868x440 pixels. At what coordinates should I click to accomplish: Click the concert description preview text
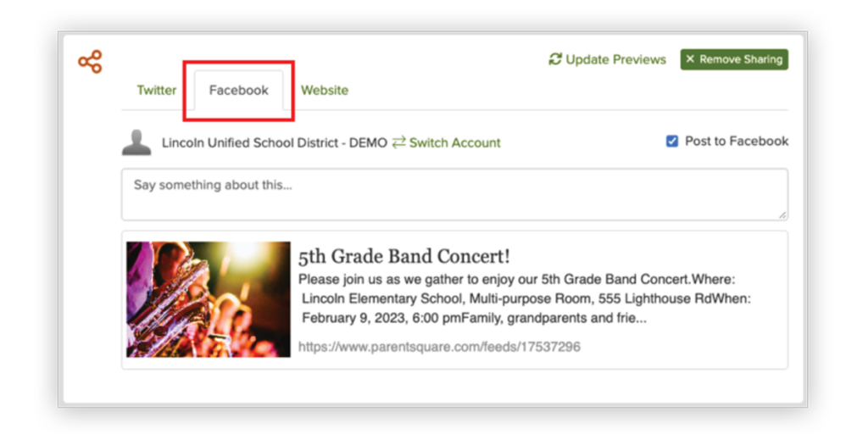(524, 299)
